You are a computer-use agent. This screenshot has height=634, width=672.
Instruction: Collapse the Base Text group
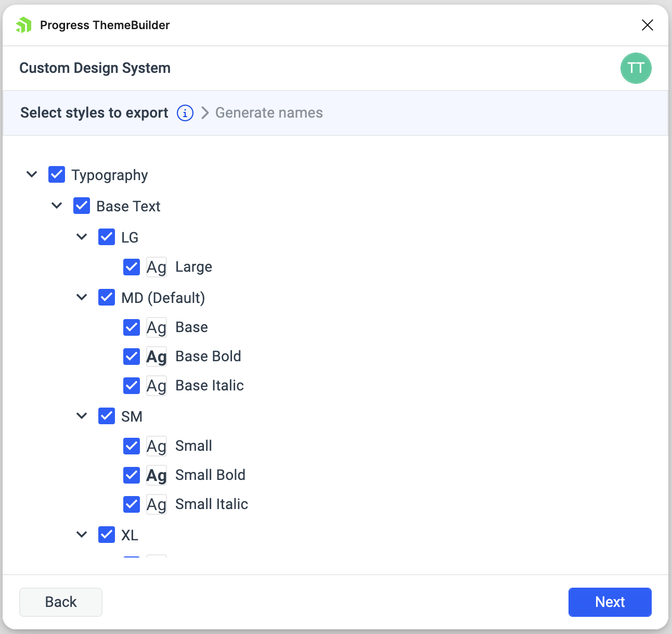[x=57, y=206]
